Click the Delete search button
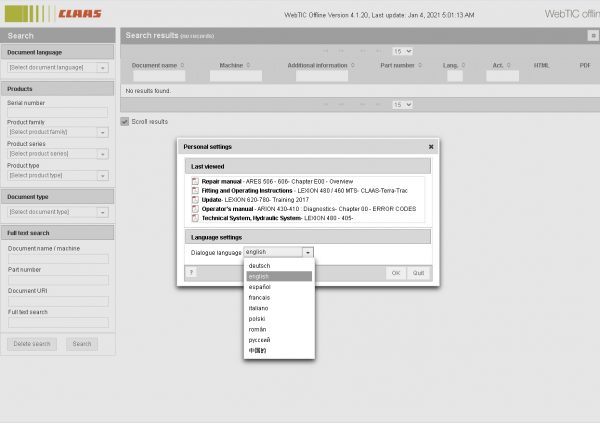The width and height of the screenshot is (600, 423). point(32,344)
